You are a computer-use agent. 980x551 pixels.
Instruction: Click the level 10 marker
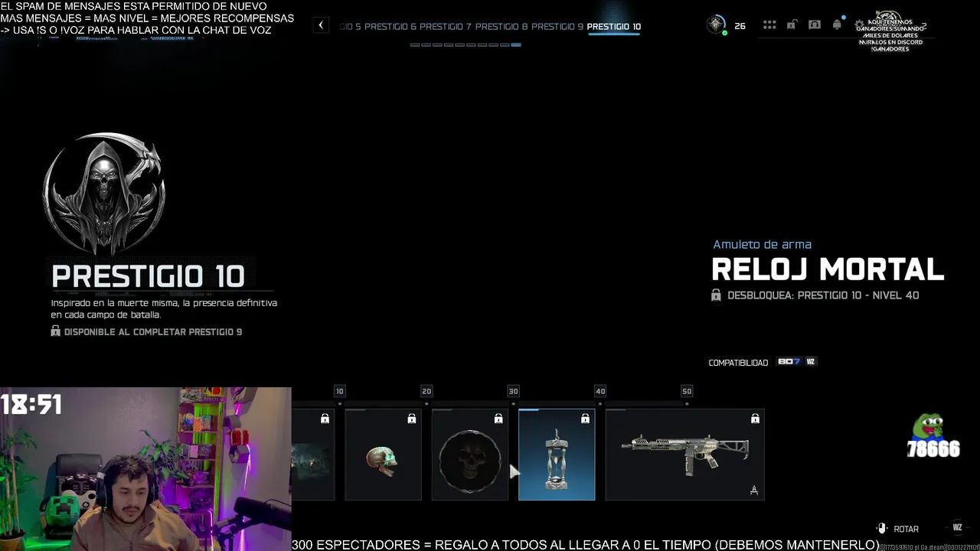coord(340,391)
